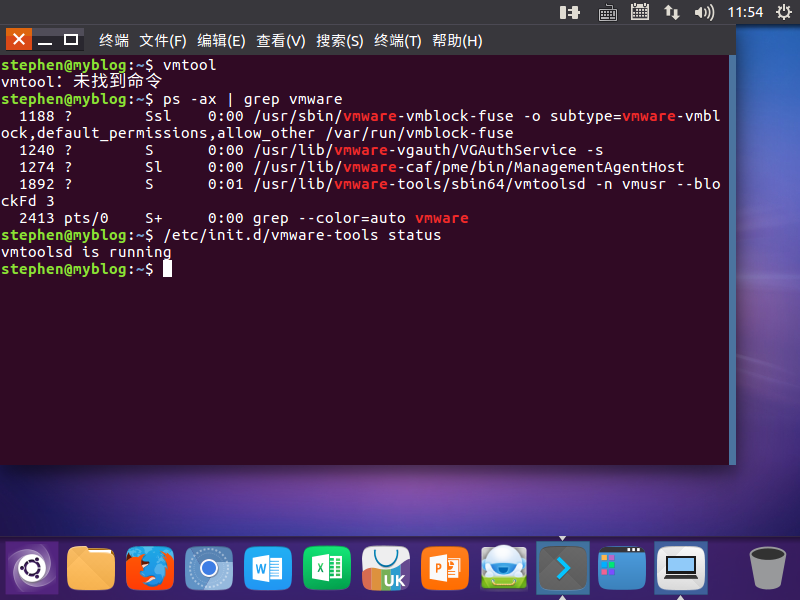The image size is (800, 600).
Task: Select the terminal icon in the dock
Action: pos(563,568)
